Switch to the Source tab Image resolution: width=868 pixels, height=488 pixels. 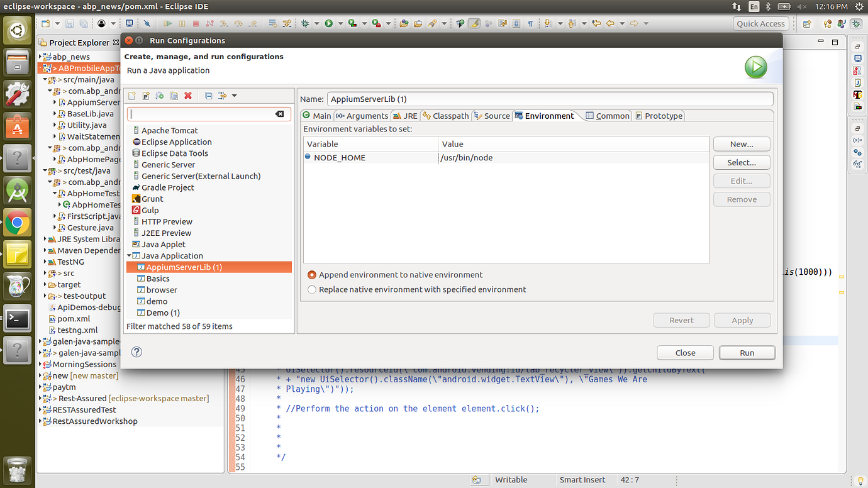(492, 116)
